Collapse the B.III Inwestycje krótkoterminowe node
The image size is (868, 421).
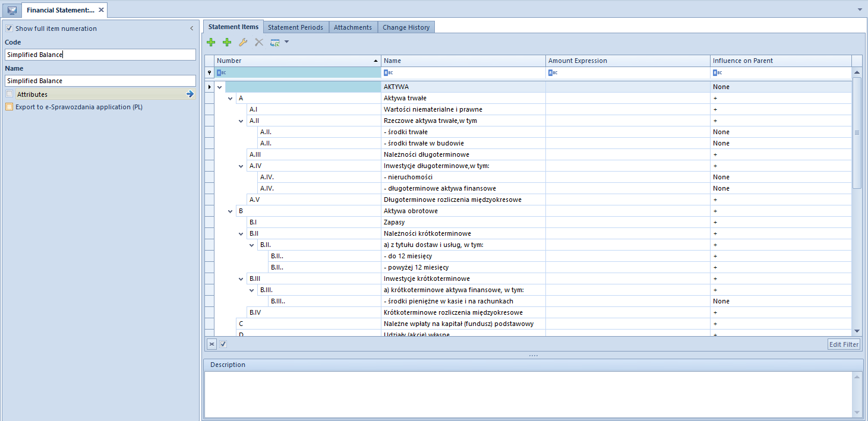click(241, 278)
